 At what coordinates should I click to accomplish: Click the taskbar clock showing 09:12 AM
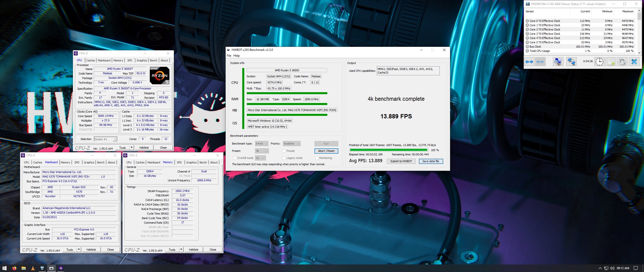coord(623,268)
